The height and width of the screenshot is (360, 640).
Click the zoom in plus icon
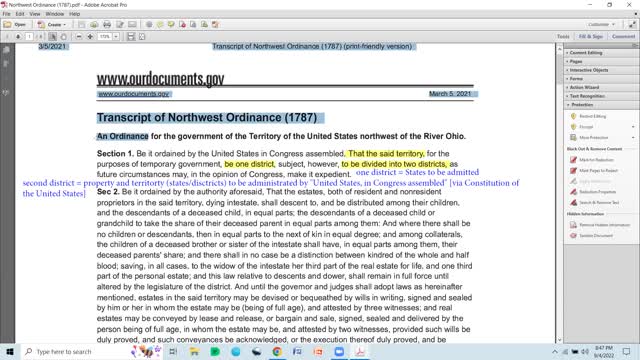(x=90, y=37)
